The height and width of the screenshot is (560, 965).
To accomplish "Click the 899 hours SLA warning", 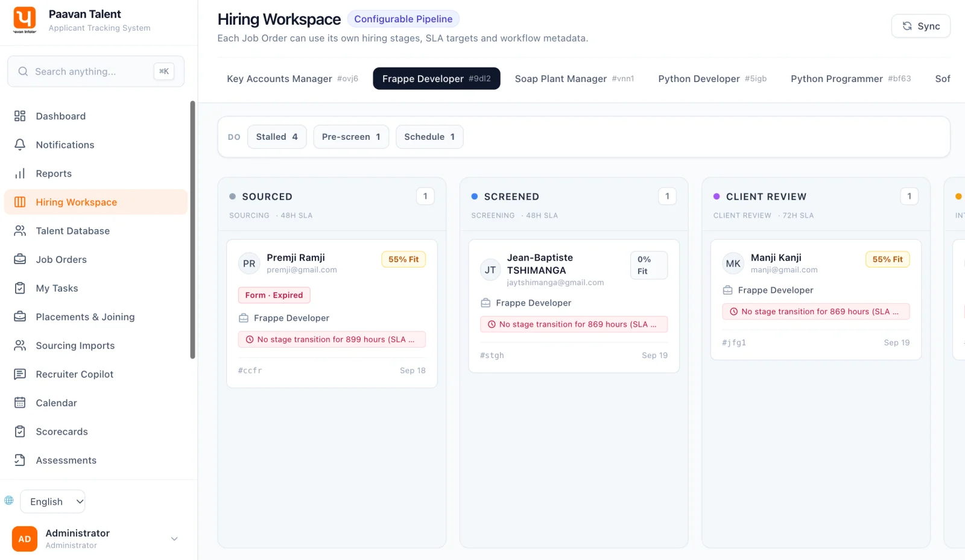I will 332,339.
